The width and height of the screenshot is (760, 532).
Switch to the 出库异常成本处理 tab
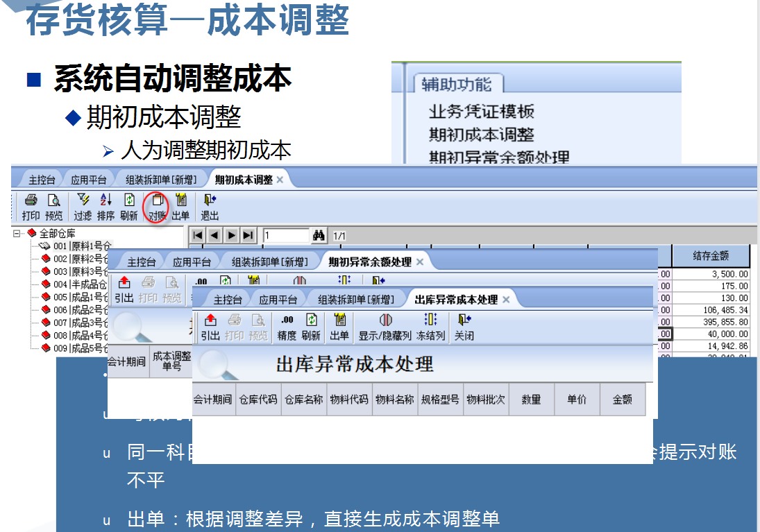[455, 299]
